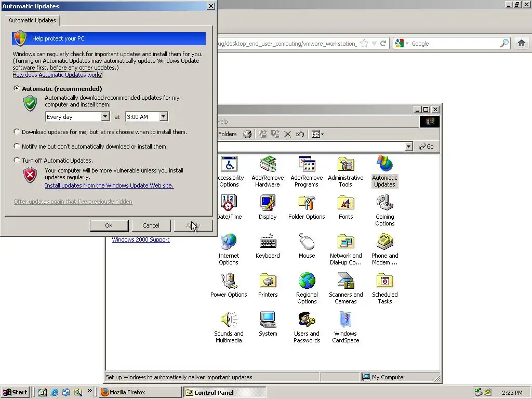Click the Firefox Google search field
Viewport: 532px width, 399px height.
tap(455, 44)
